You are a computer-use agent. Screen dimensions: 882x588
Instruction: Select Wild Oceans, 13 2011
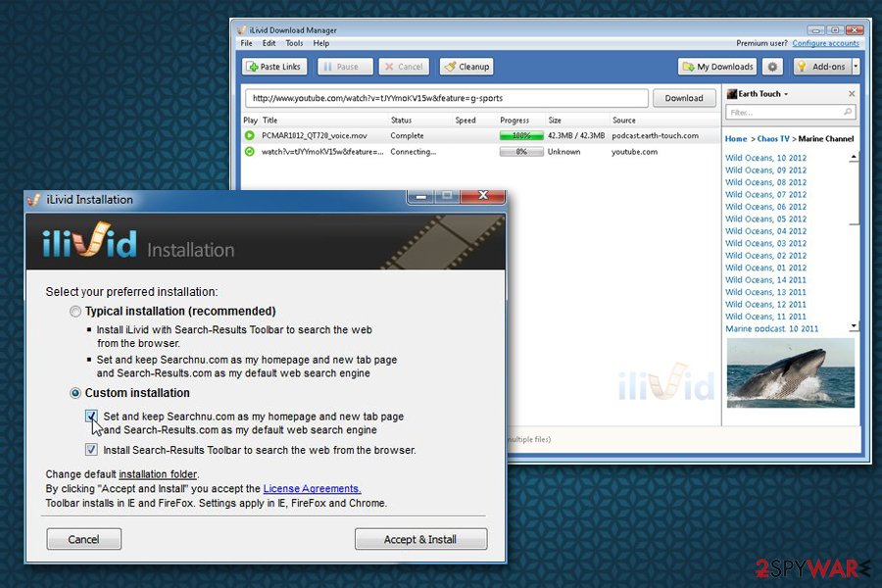point(765,292)
